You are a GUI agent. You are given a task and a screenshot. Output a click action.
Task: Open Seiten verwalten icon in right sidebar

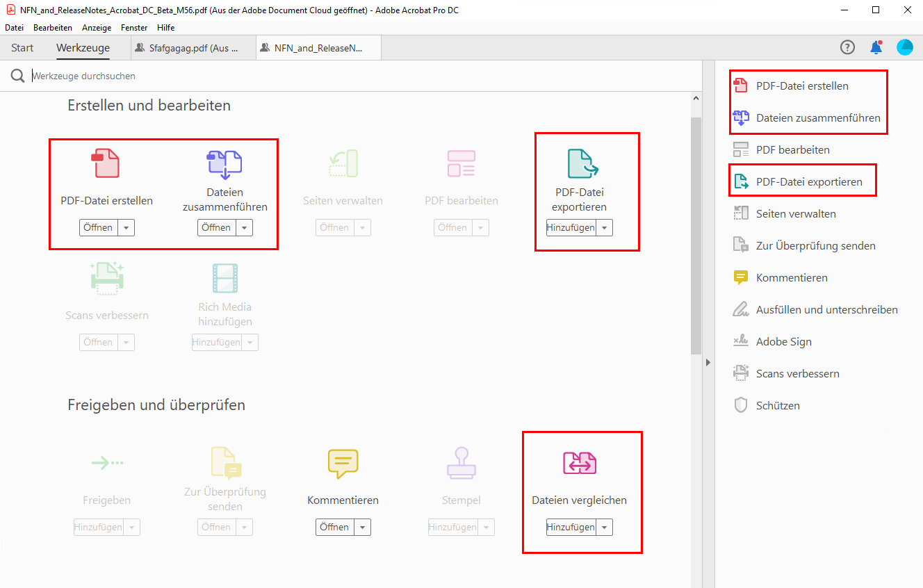[x=741, y=213]
